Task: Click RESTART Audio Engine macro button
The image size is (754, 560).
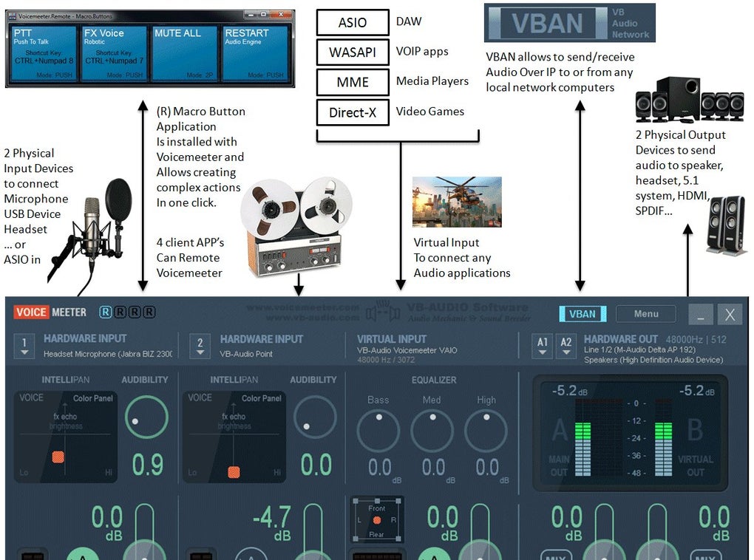Action: pos(255,53)
